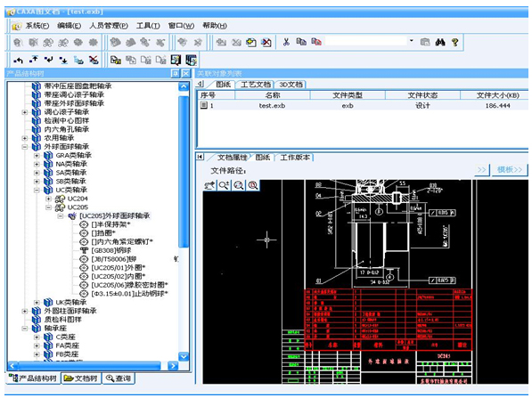Click the 名称 column header
The width and height of the screenshot is (532, 398).
coord(273,95)
